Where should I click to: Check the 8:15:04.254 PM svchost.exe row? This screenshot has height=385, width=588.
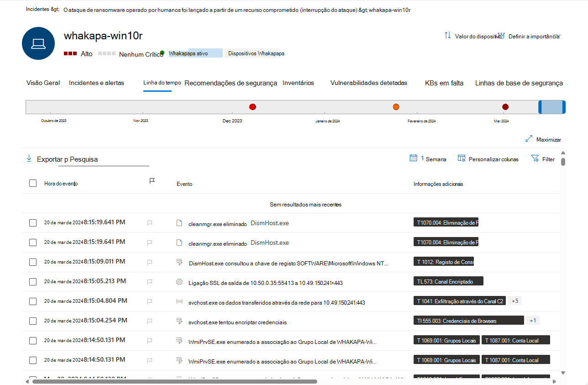click(x=33, y=321)
